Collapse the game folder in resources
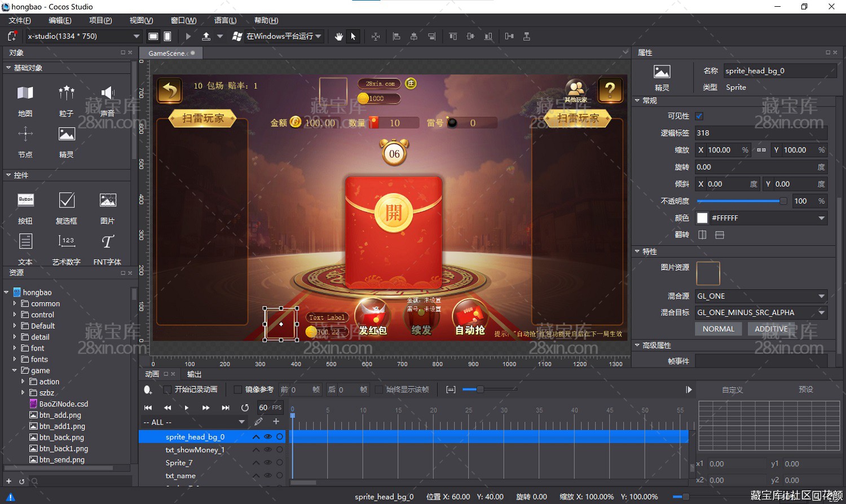The height and width of the screenshot is (504, 846). coord(15,370)
